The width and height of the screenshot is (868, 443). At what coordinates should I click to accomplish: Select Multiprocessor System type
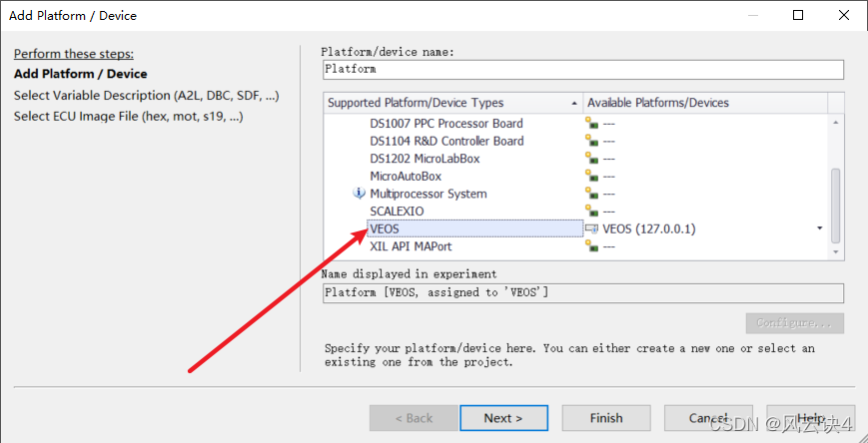click(x=429, y=195)
